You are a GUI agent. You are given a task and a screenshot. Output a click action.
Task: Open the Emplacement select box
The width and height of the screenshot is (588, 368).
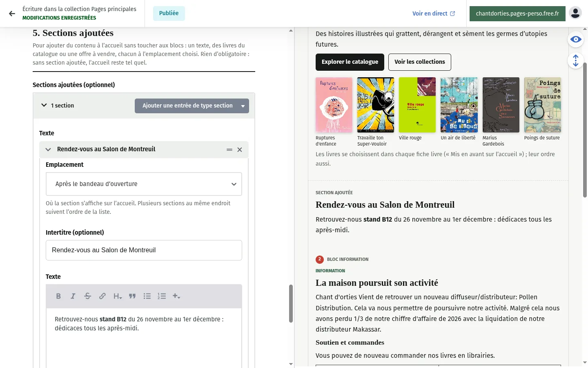pyautogui.click(x=144, y=184)
